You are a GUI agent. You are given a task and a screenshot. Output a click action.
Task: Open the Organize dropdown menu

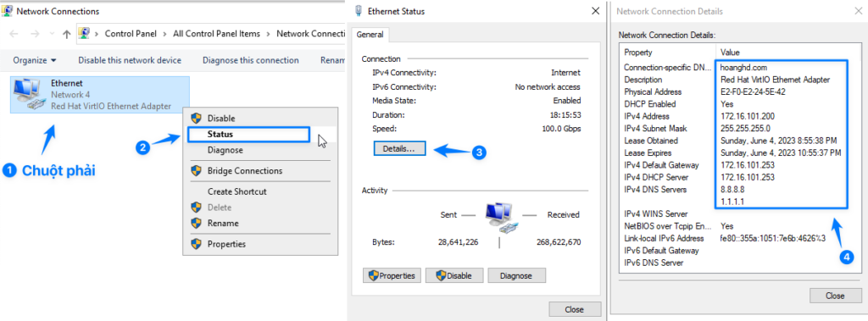(x=35, y=60)
